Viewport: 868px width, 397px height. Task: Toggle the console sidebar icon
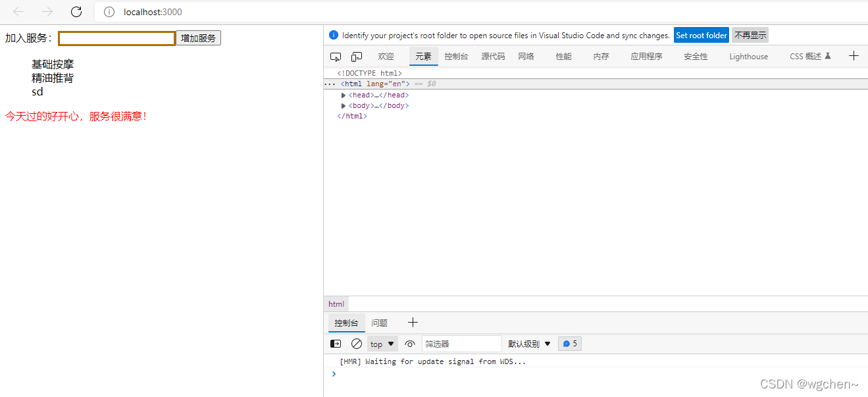tap(336, 344)
